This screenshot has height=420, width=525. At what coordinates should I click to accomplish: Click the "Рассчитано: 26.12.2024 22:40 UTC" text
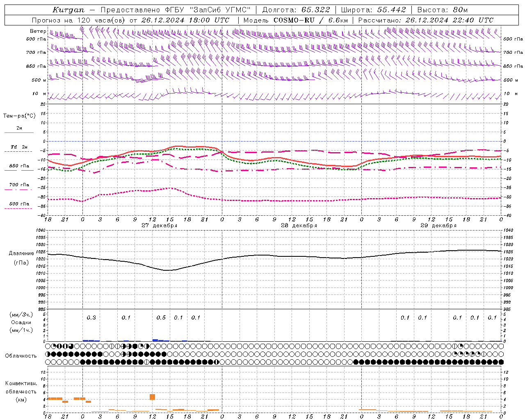426,20
